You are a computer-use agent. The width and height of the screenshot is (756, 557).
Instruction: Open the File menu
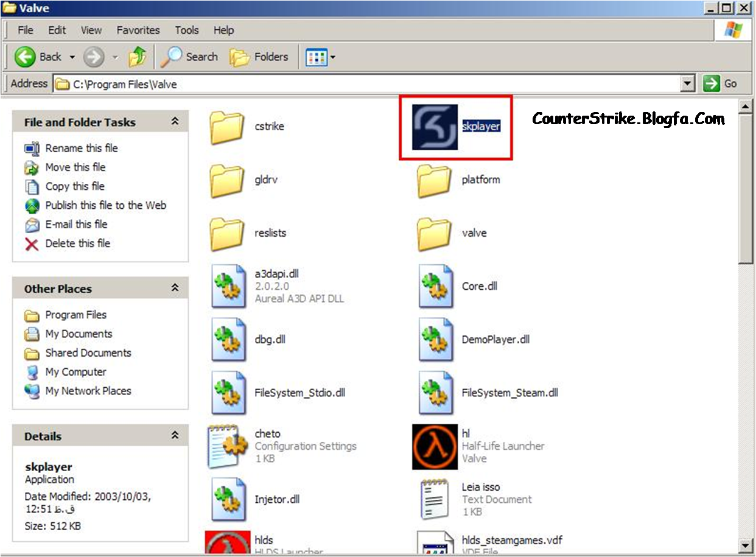pyautogui.click(x=26, y=30)
